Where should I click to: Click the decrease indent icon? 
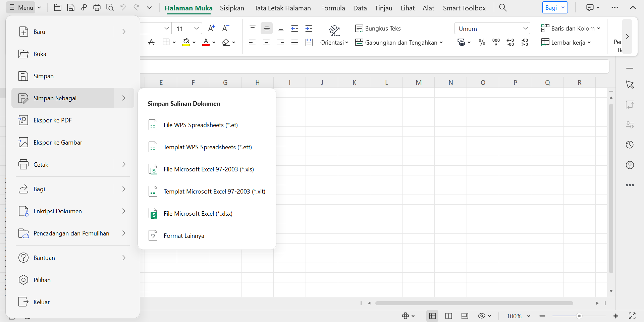point(294,29)
